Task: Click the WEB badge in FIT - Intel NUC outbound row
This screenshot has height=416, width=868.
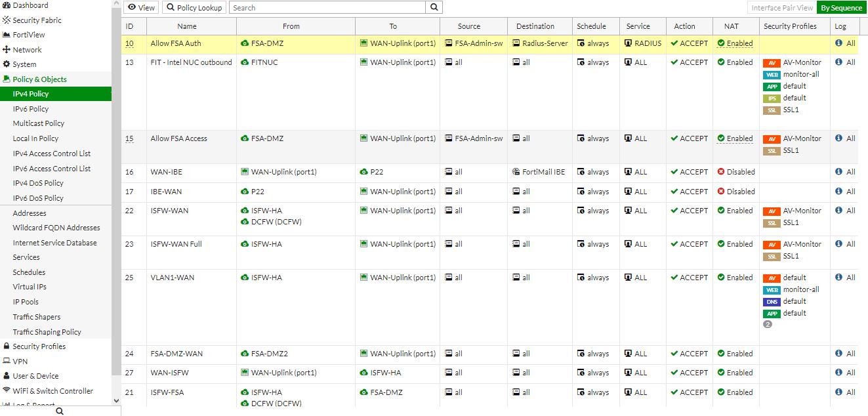Action: click(x=772, y=75)
